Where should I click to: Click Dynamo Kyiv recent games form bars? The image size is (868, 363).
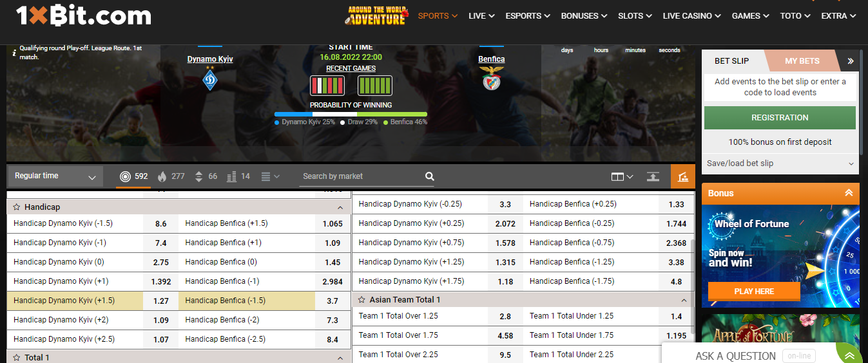pyautogui.click(x=327, y=86)
